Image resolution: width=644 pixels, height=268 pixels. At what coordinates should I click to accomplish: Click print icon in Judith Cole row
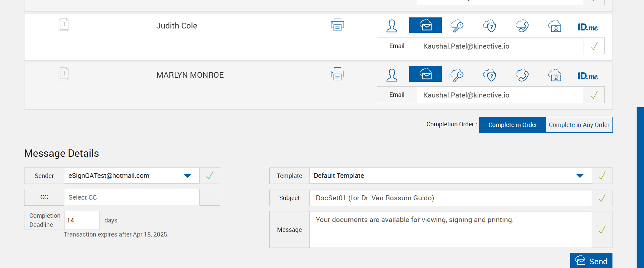pos(337,25)
